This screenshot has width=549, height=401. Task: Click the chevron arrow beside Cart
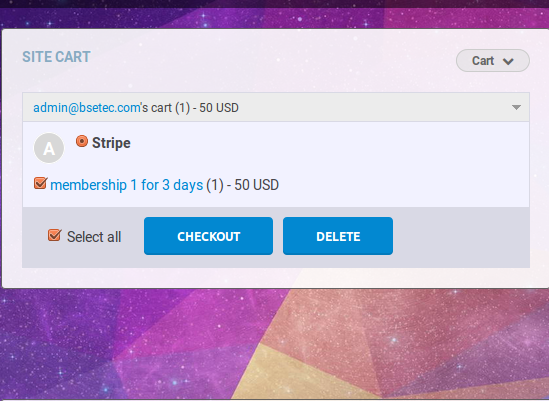coord(508,61)
